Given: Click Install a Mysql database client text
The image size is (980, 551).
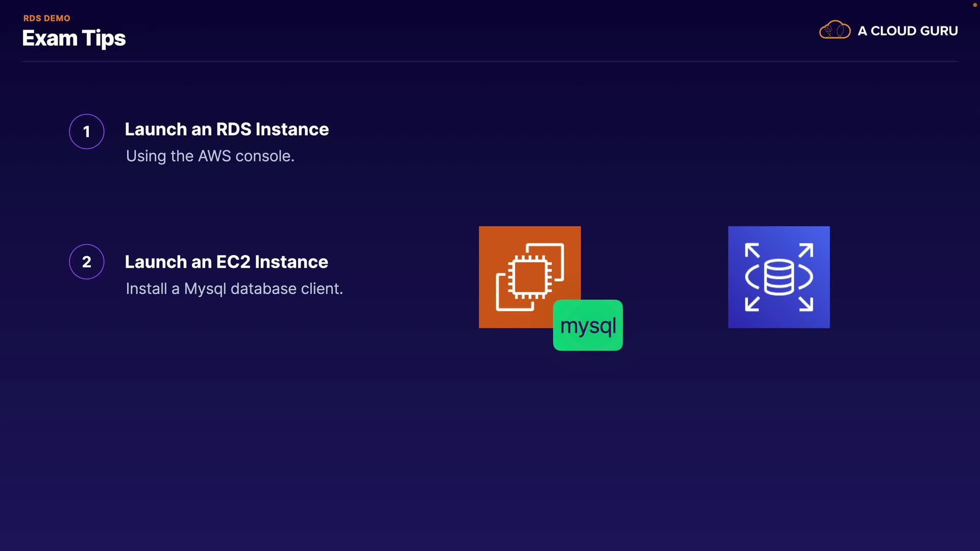Looking at the screenshot, I should tap(234, 289).
